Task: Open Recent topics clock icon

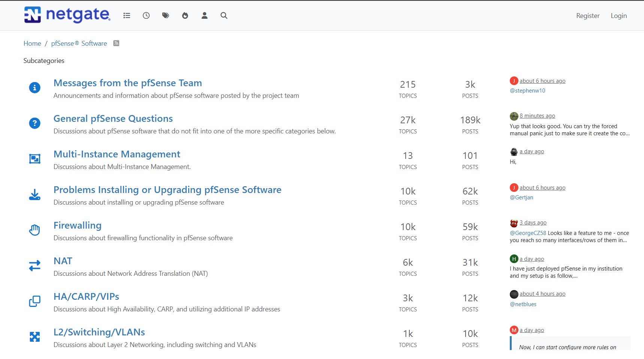Action: click(x=146, y=15)
